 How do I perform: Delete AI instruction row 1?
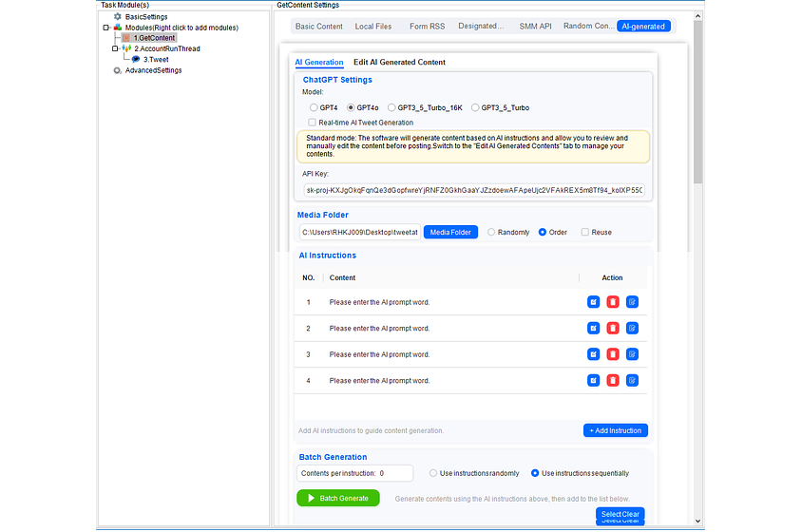click(613, 302)
